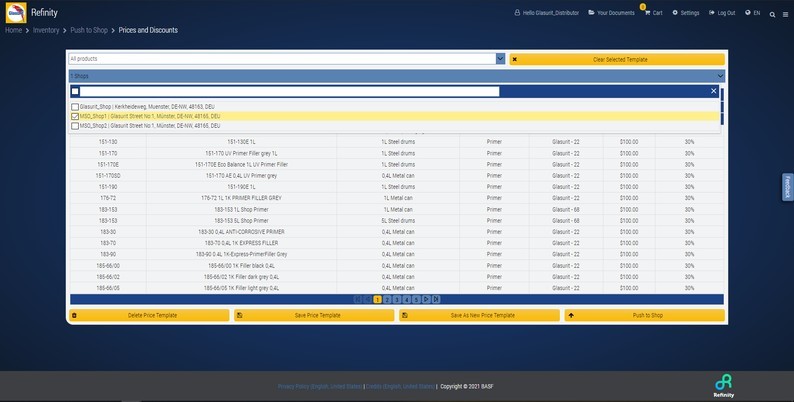Open Credits link in footer
794x402 pixels.
pos(400,386)
